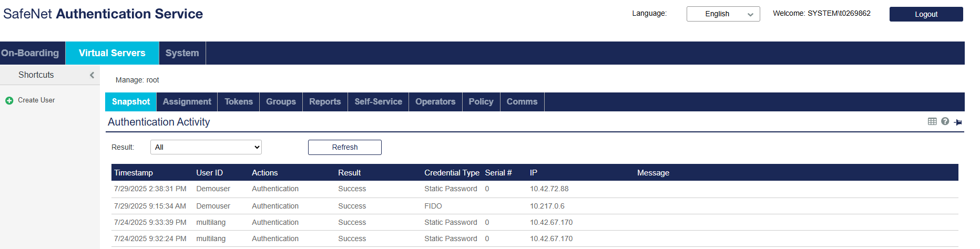Screen dimensions: 980x249
Task: Collapse the Shortcuts sidebar arrow
Action: pos(92,75)
